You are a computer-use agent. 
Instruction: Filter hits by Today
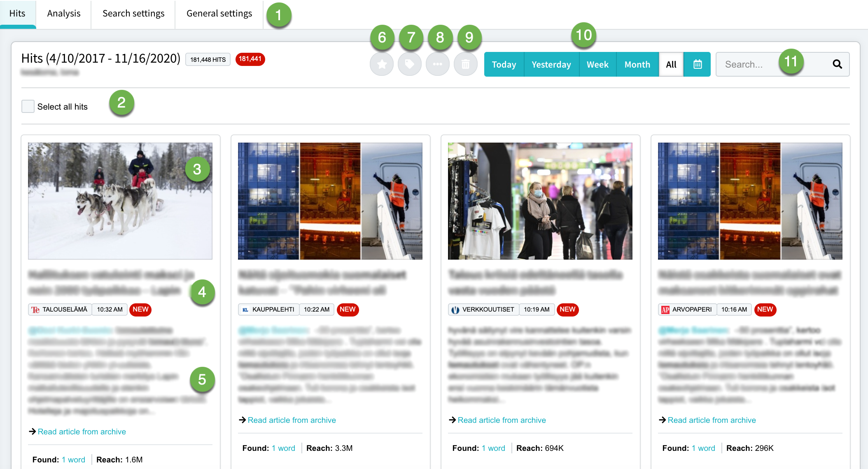point(504,64)
